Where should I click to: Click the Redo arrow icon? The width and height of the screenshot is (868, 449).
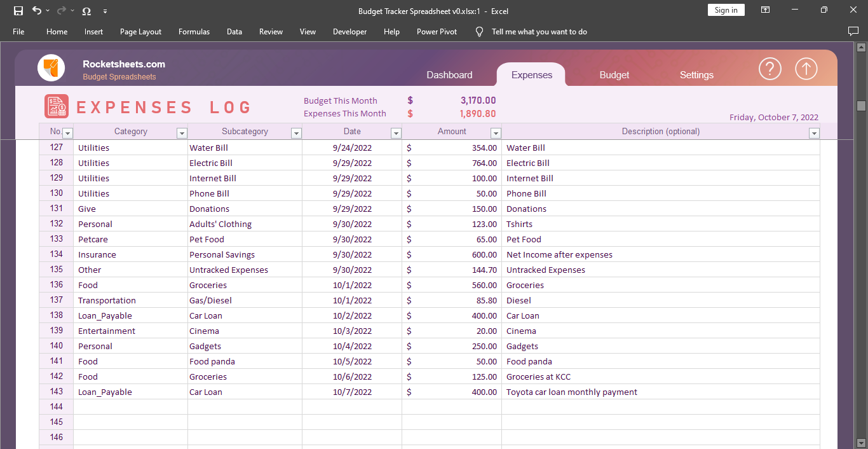click(62, 11)
